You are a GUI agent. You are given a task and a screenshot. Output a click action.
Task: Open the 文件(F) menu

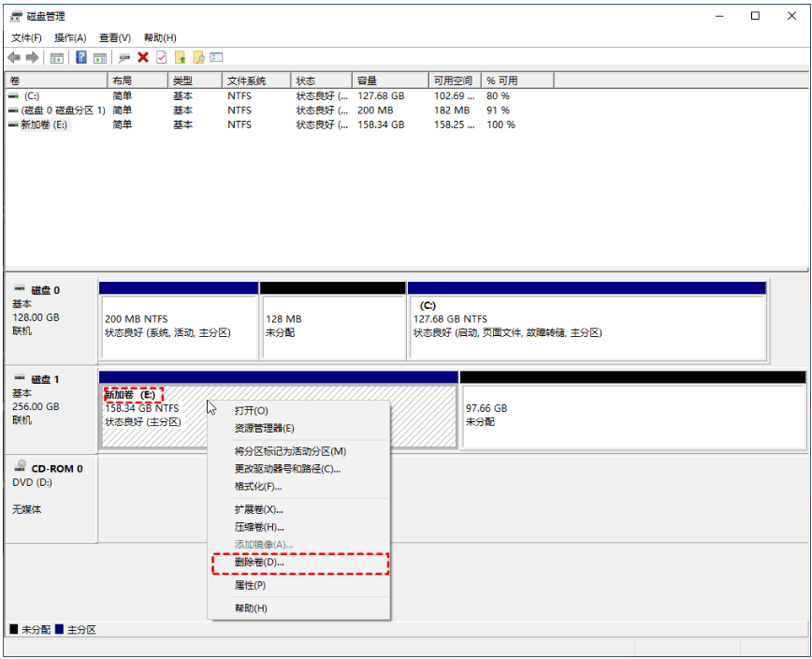[x=26, y=37]
